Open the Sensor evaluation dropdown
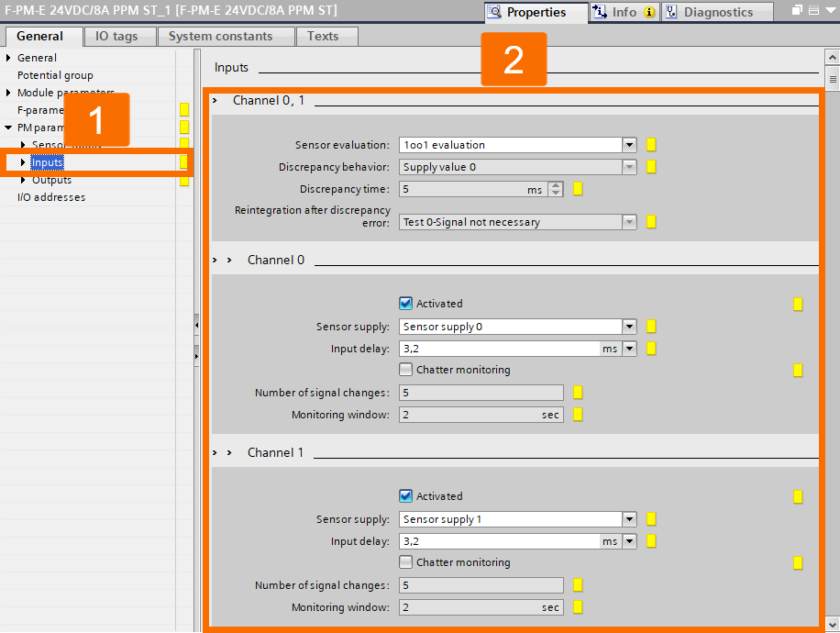The height and width of the screenshot is (633, 840). point(629,144)
